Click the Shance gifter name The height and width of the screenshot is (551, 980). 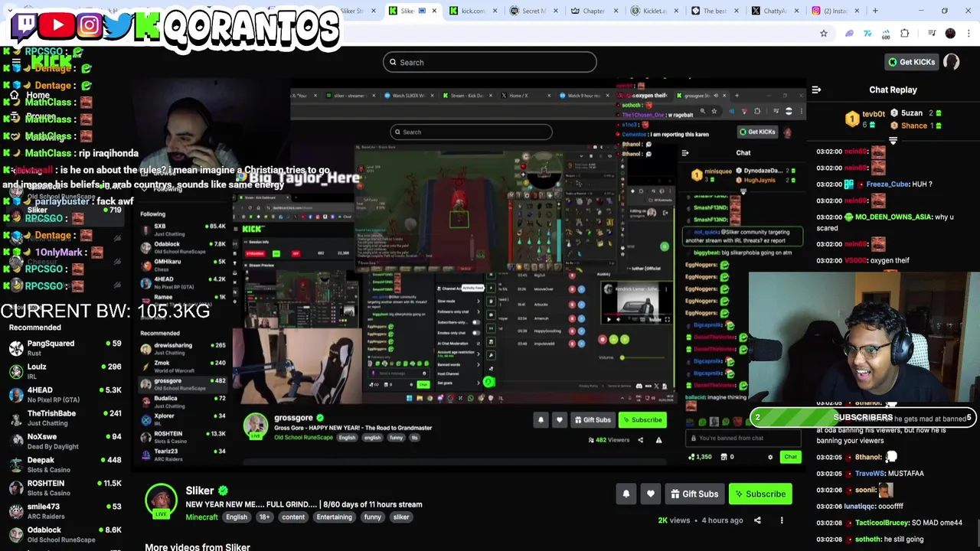pyautogui.click(x=913, y=126)
